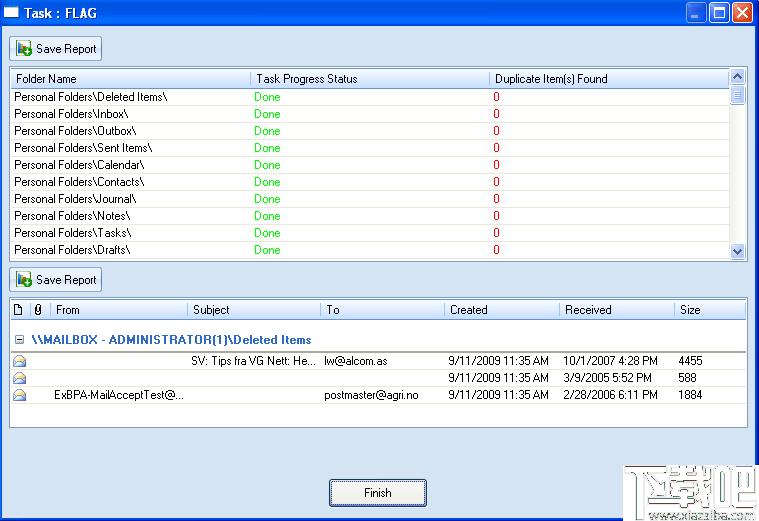Click envelope icon of the postmaster@agri.no mail

pyautogui.click(x=20, y=395)
